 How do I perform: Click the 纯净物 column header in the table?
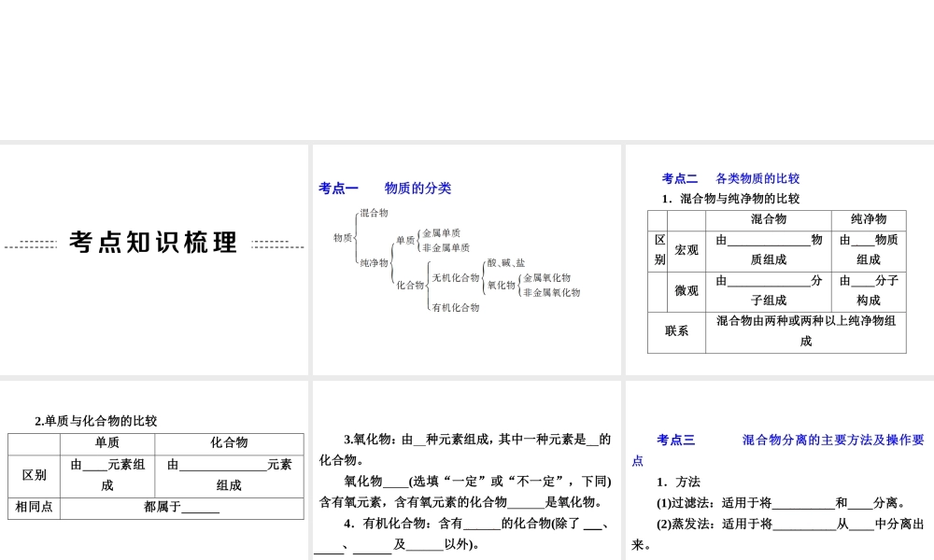(869, 219)
